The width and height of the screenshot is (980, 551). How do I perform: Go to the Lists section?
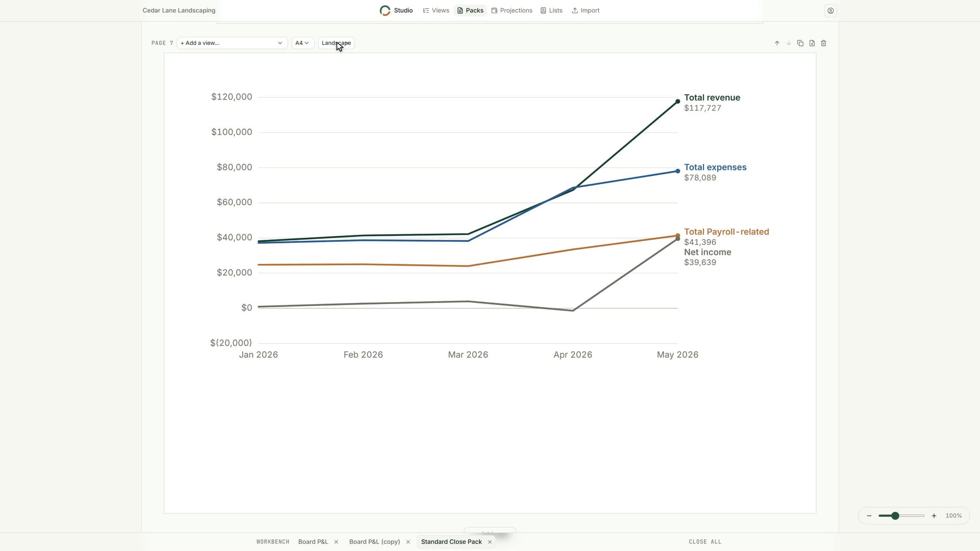tap(551, 11)
